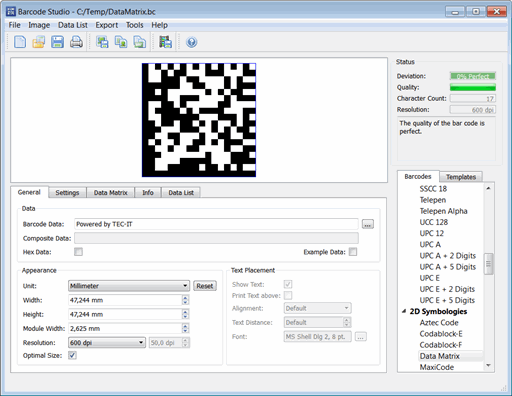
Task: Open the Unit dropdown showing Millimeter
Action: click(129, 286)
